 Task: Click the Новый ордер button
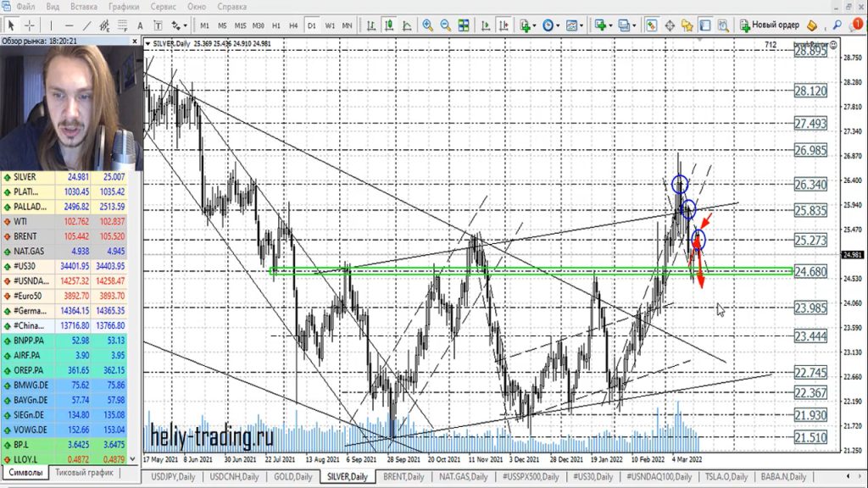coord(769,25)
